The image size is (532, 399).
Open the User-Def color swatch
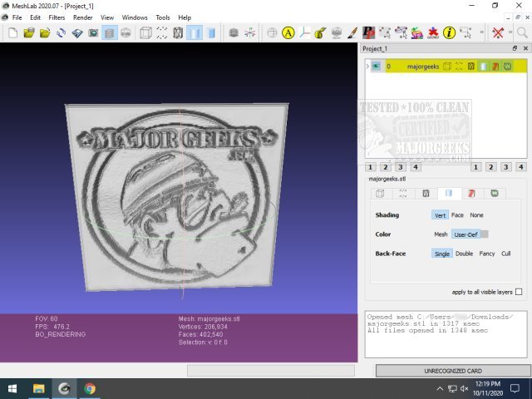click(x=485, y=234)
